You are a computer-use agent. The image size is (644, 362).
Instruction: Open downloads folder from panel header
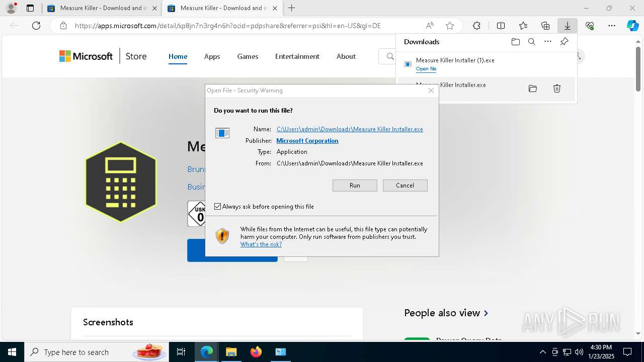click(x=515, y=42)
